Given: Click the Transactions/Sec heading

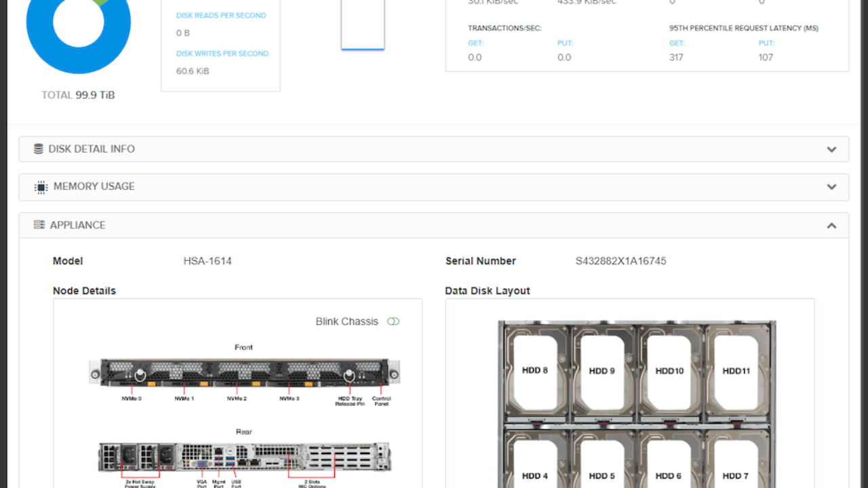Looking at the screenshot, I should 505,28.
